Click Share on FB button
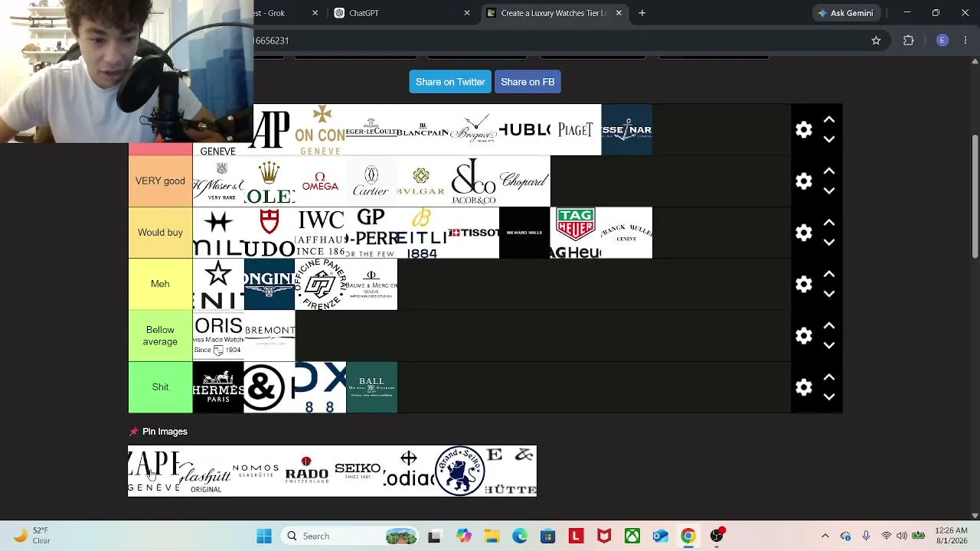The width and height of the screenshot is (980, 551). click(528, 82)
